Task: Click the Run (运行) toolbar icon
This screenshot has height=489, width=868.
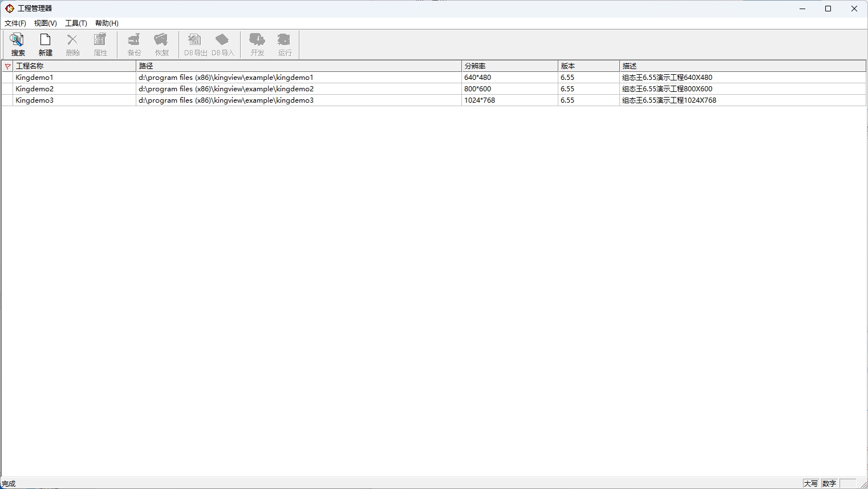Action: coord(285,44)
